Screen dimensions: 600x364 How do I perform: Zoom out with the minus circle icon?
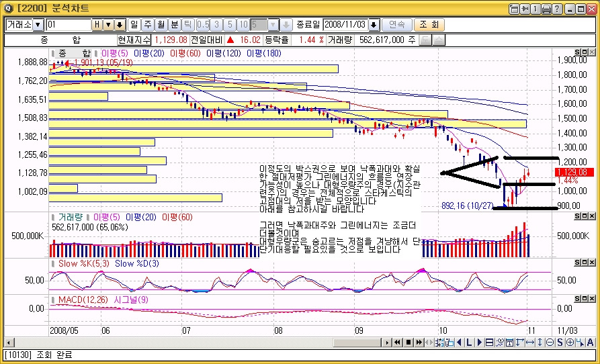click(x=550, y=343)
